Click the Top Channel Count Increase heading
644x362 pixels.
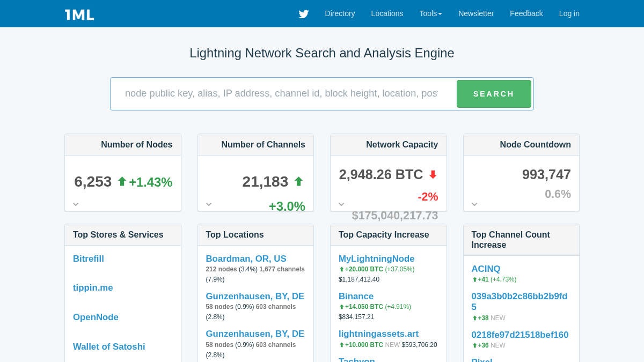510,240
